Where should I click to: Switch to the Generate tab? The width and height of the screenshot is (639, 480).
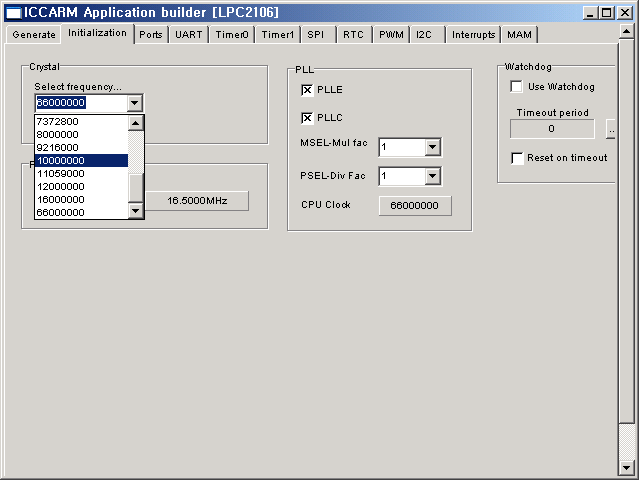pos(34,35)
